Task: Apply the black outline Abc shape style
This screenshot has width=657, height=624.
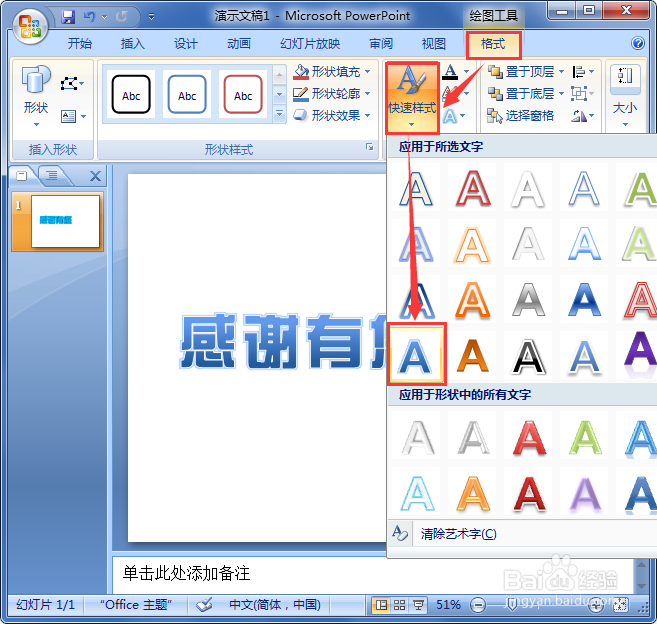Action: pos(131,95)
